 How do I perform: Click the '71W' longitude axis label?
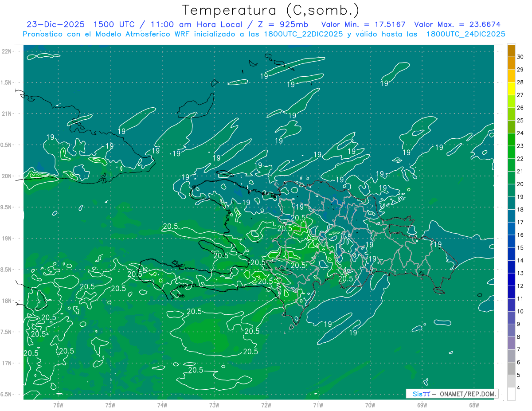coord(318,405)
